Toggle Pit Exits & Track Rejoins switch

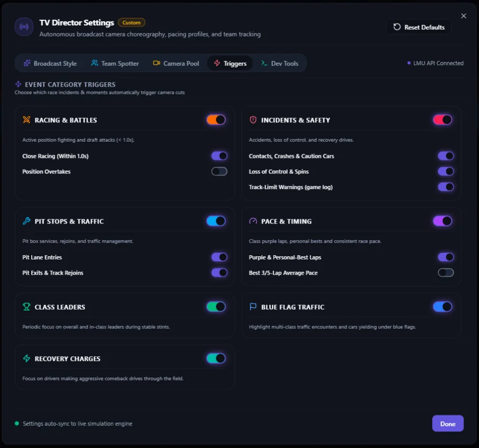(219, 272)
